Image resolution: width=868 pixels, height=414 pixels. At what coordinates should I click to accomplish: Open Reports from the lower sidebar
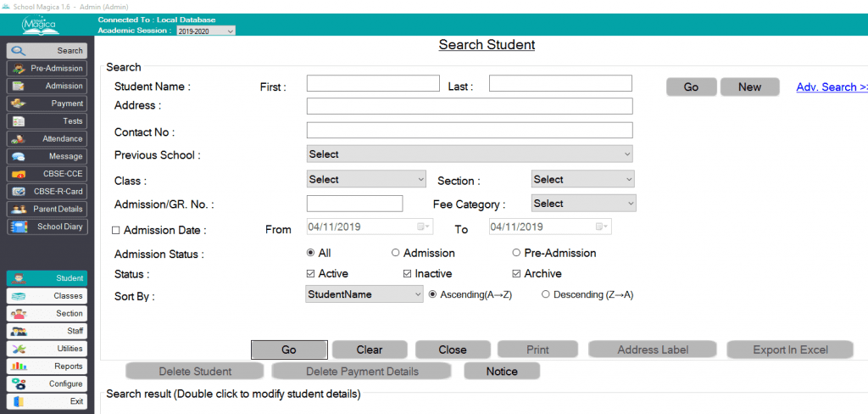47,366
